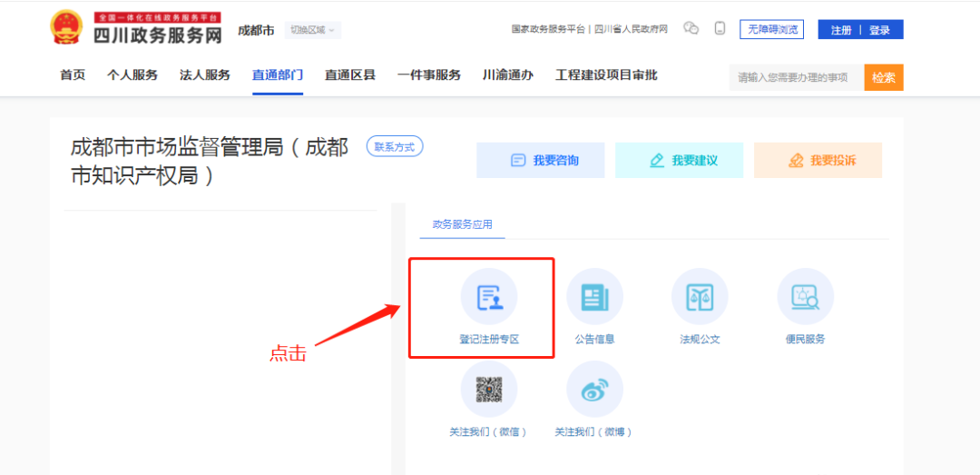Click the 注册 link
The height and width of the screenshot is (475, 980).
pyautogui.click(x=840, y=30)
